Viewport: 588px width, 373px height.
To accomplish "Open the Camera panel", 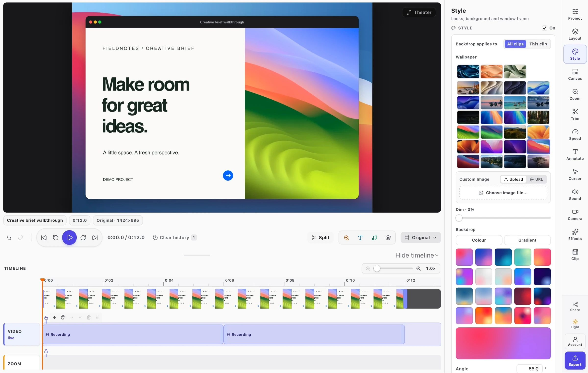I will click(575, 215).
